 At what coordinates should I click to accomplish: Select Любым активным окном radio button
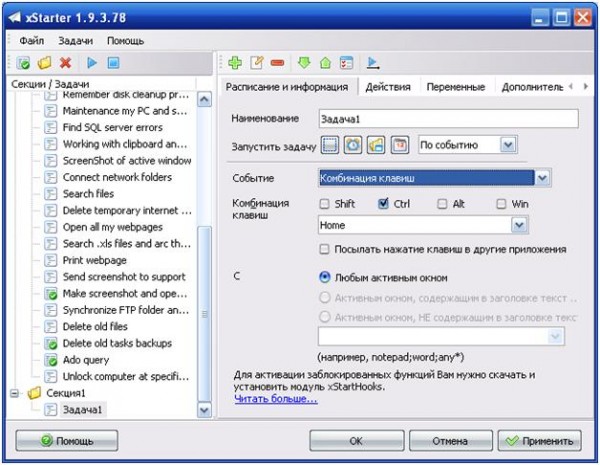(324, 277)
